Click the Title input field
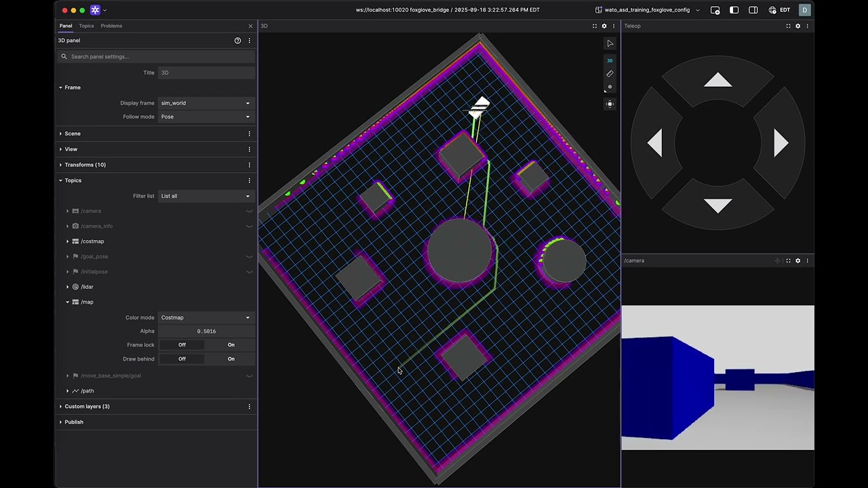 206,73
